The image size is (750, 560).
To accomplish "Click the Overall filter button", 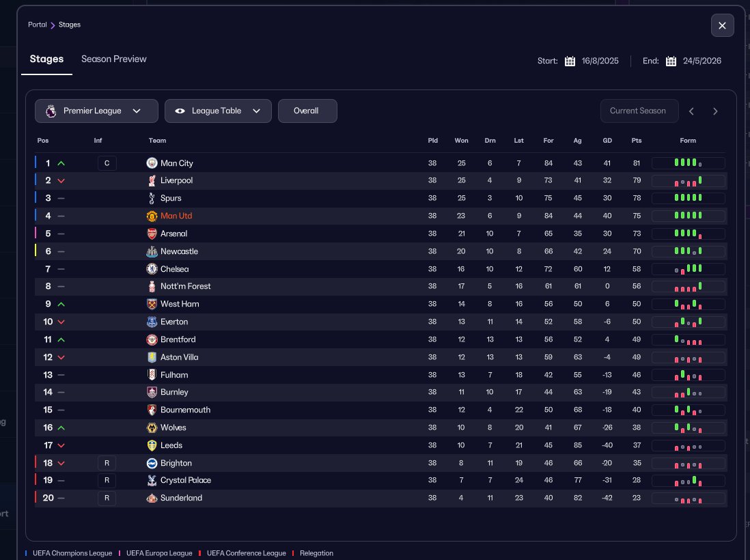I will tap(307, 111).
